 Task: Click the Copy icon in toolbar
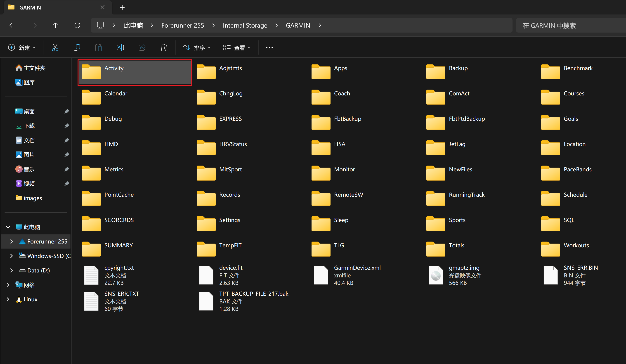(x=77, y=47)
